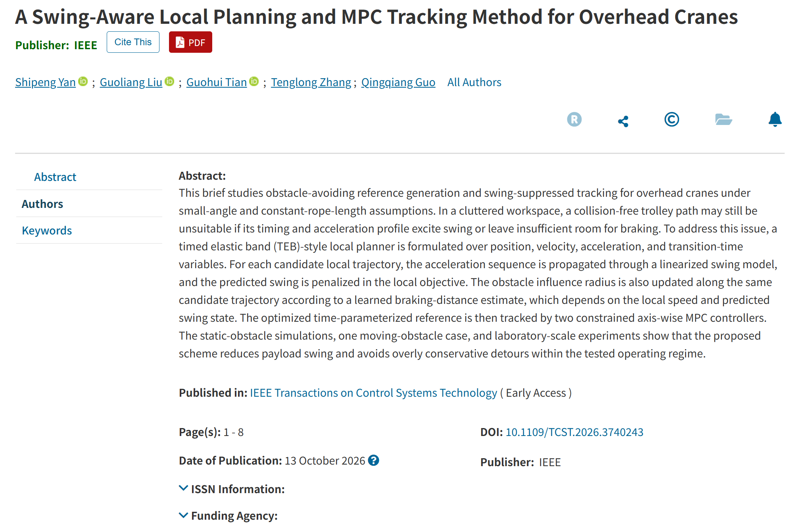Viewport: 791px width, 532px height.
Task: Click the Publisher: IEEE text below the DOI
Action: pyautogui.click(x=520, y=462)
